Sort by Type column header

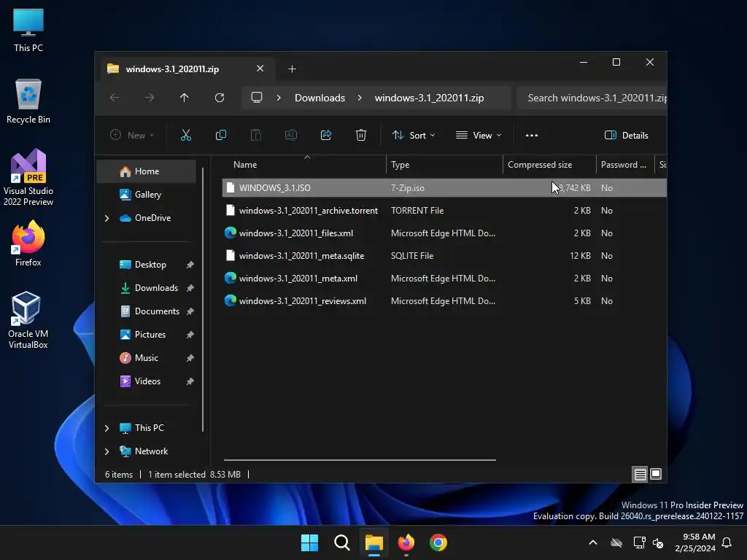click(x=444, y=165)
